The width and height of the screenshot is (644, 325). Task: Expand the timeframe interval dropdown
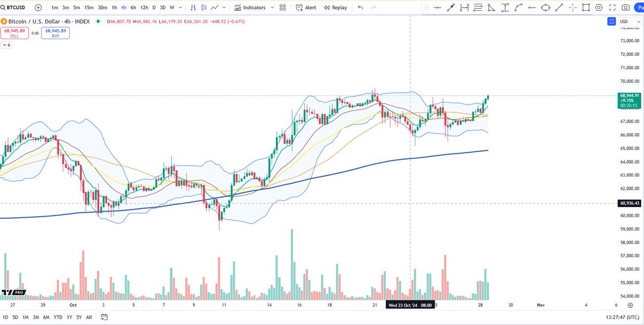point(180,8)
